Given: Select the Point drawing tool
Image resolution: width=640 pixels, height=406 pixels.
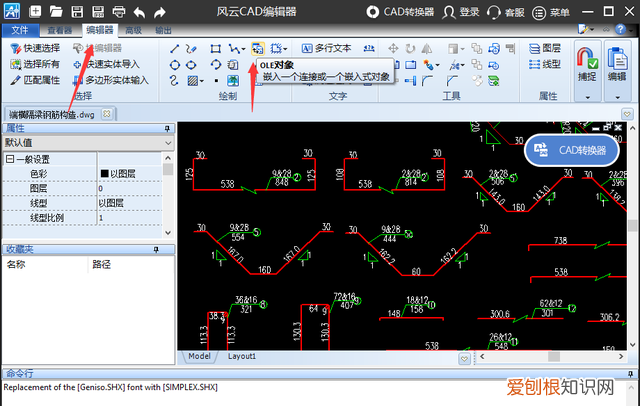Looking at the screenshot, I should 216,81.
